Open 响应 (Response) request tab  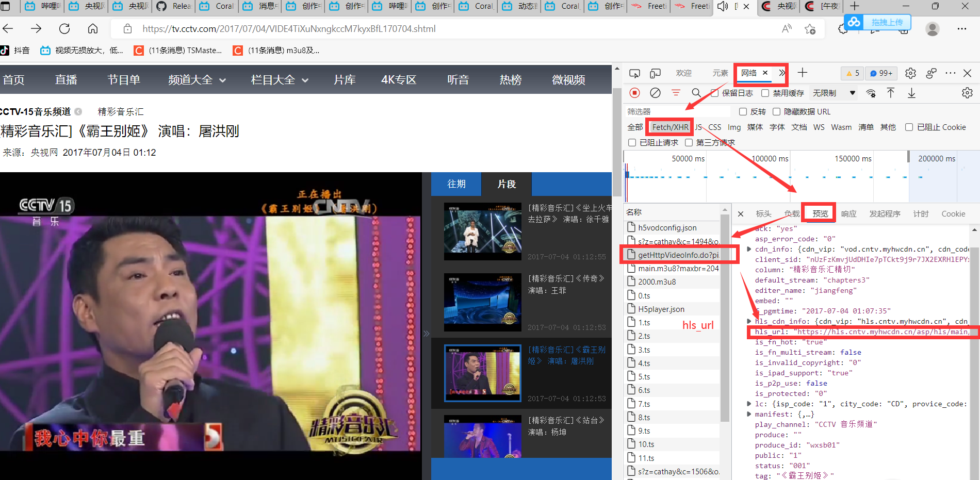tap(848, 214)
